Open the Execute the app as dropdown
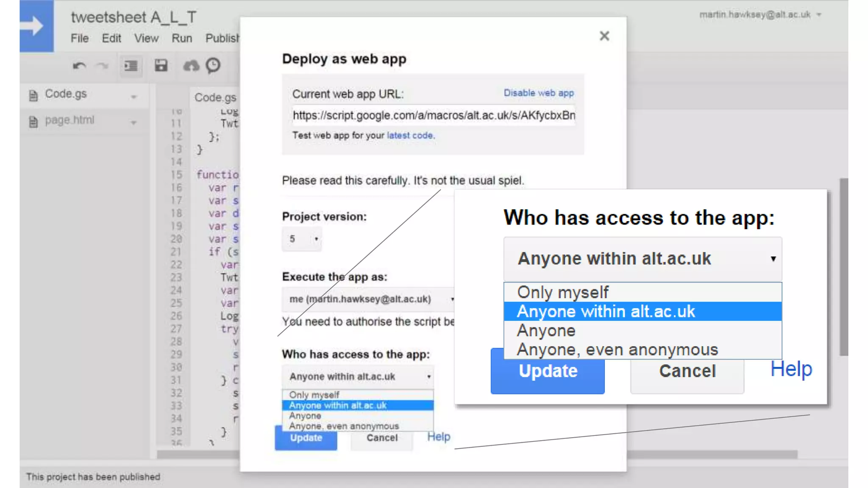Viewport: 868px width, 488px height. click(x=368, y=299)
